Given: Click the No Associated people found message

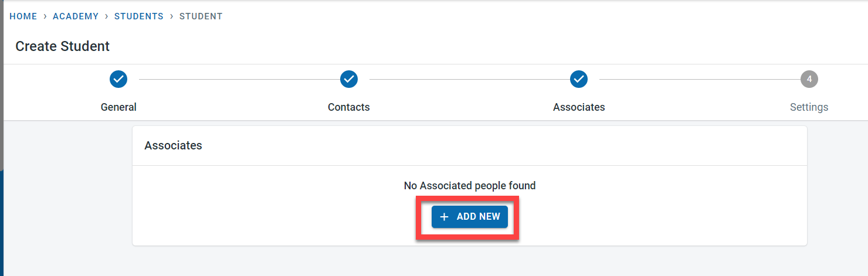Looking at the screenshot, I should coord(470,186).
